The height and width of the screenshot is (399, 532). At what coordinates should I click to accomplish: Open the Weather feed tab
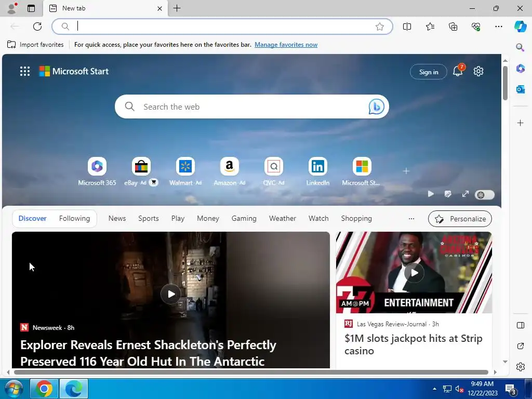[282, 219]
